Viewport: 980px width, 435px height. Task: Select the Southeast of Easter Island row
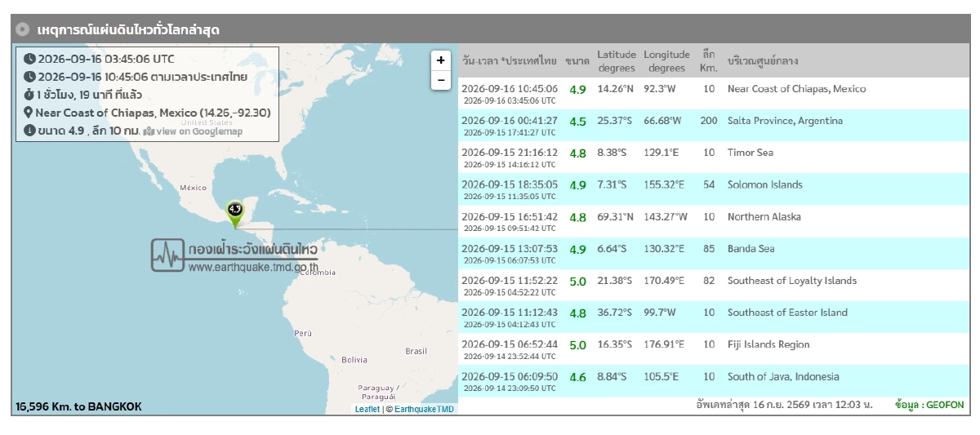(714, 317)
